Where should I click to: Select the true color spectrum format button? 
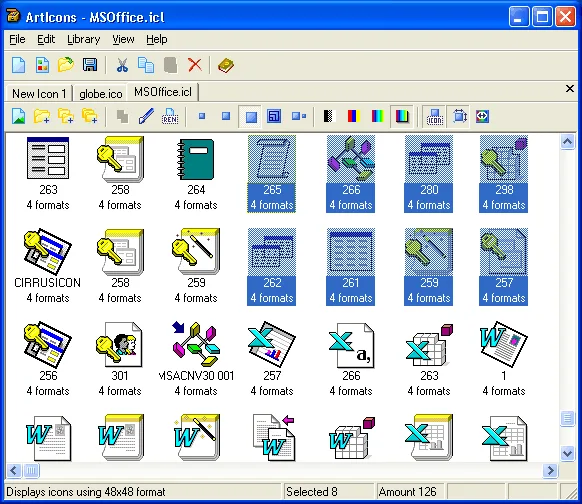click(x=402, y=117)
